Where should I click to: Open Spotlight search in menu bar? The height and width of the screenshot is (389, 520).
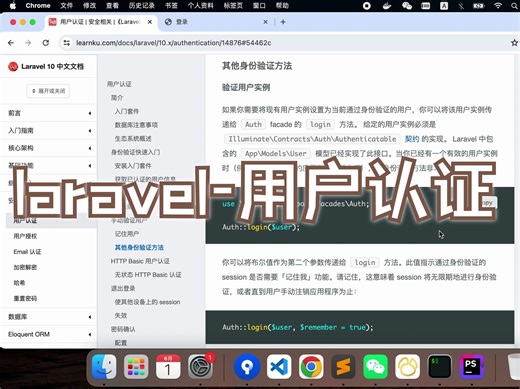[515, 5]
